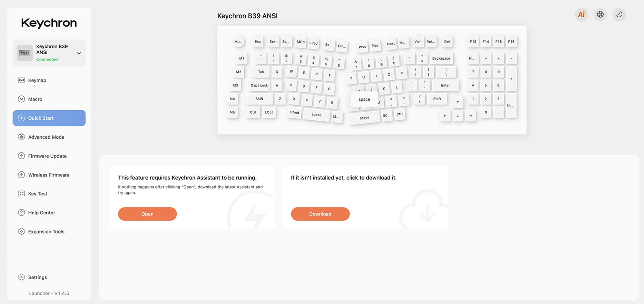This screenshot has width=644, height=304.
Task: Select the M5 macro key
Action: pyautogui.click(x=232, y=112)
